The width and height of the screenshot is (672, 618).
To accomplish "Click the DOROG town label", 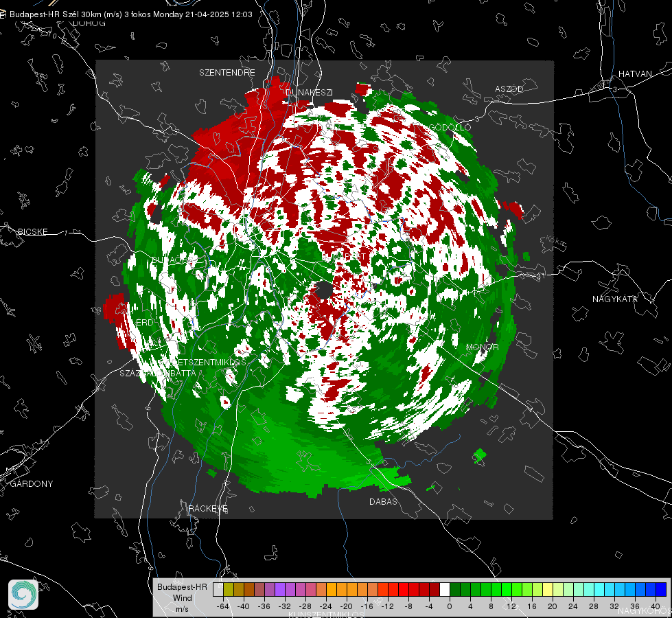I will (89, 23).
